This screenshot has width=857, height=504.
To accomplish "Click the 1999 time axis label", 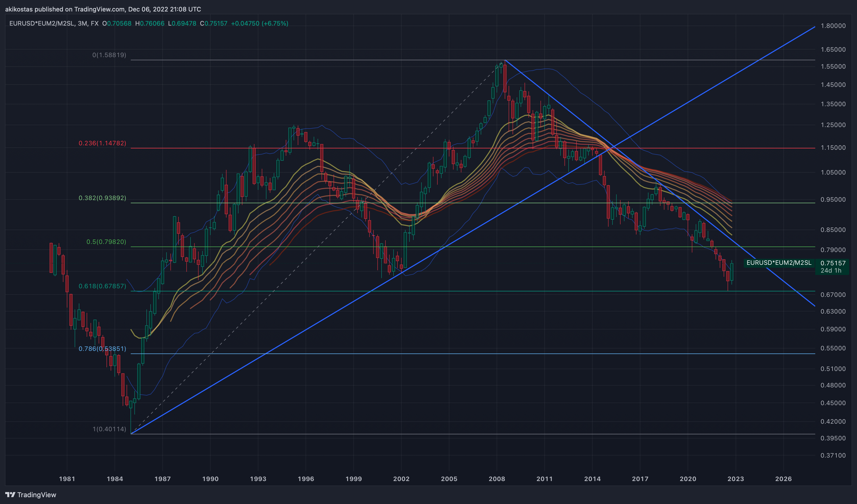I will 354,479.
